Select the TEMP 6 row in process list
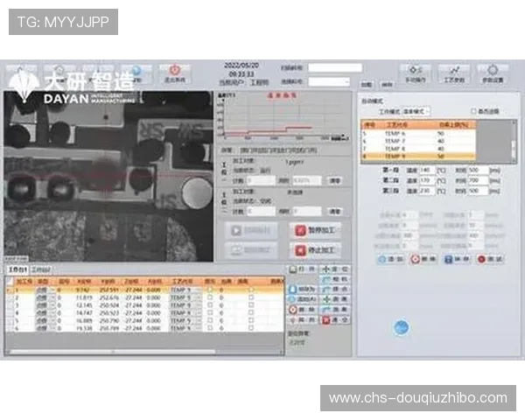 tap(418, 133)
